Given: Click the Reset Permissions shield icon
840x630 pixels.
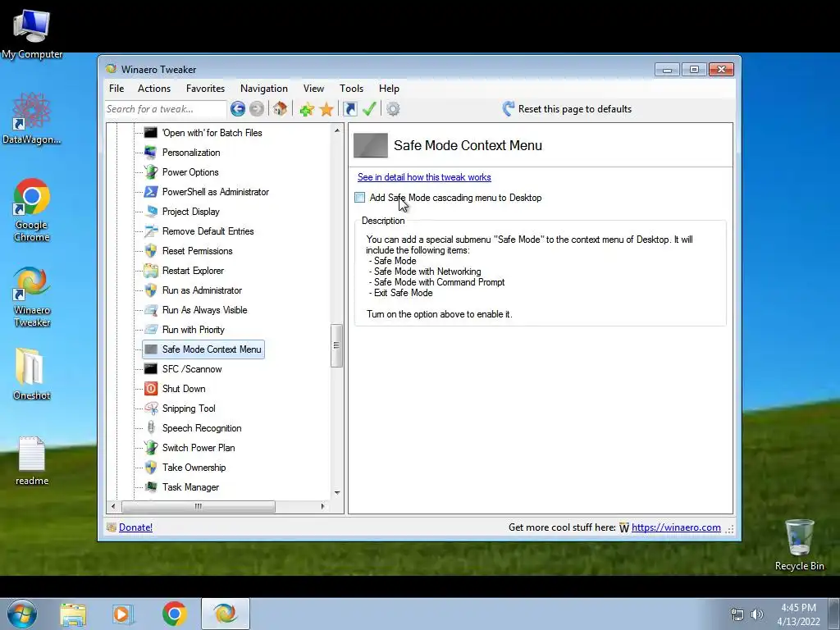Looking at the screenshot, I should click(x=151, y=251).
